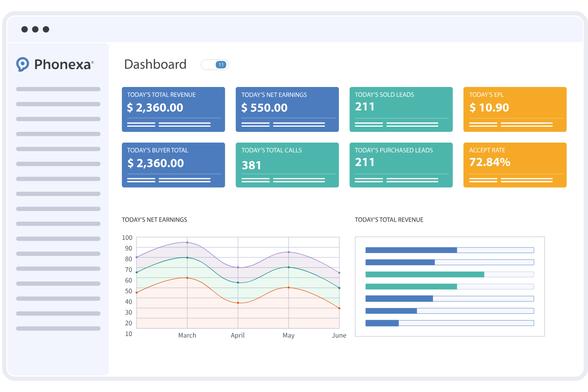
Task: Open the Today's Total Calls card
Action: tap(287, 165)
